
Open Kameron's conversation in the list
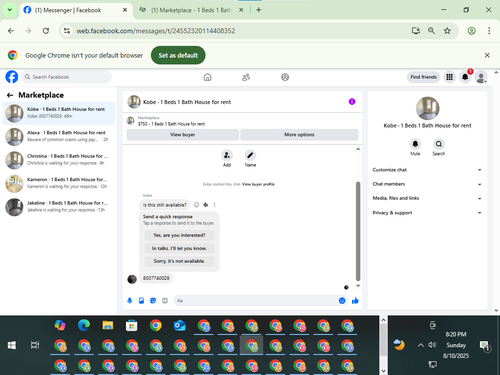click(x=59, y=183)
